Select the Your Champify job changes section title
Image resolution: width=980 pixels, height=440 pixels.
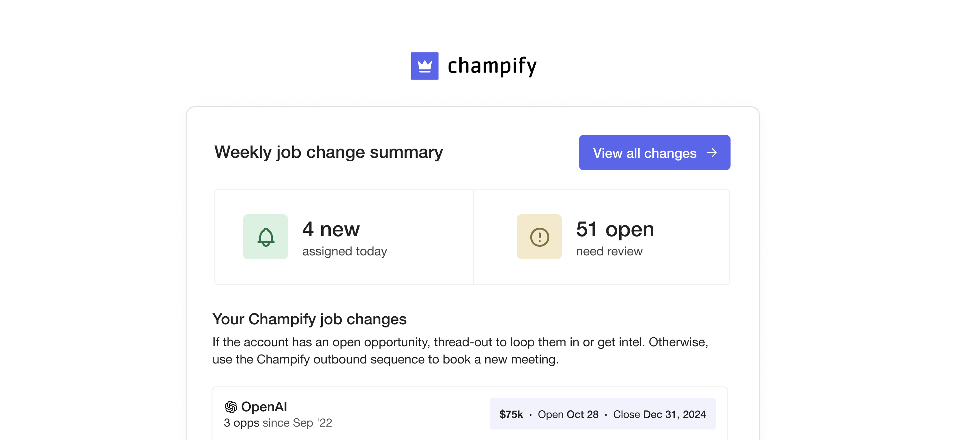point(310,319)
